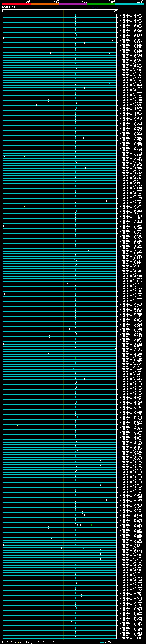This screenshot has width=146, height=644.
Task: Select hit UniRef100_A6XIA1
Action: (131, 138)
